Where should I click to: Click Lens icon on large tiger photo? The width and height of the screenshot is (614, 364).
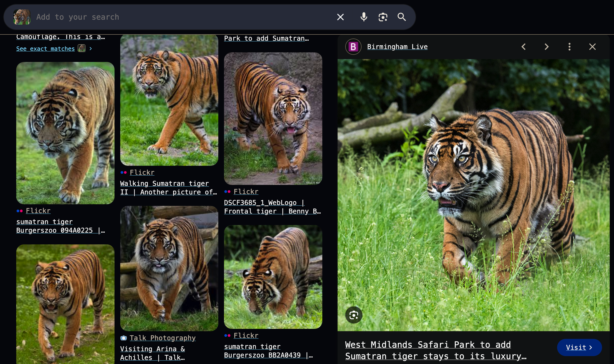coord(354,315)
